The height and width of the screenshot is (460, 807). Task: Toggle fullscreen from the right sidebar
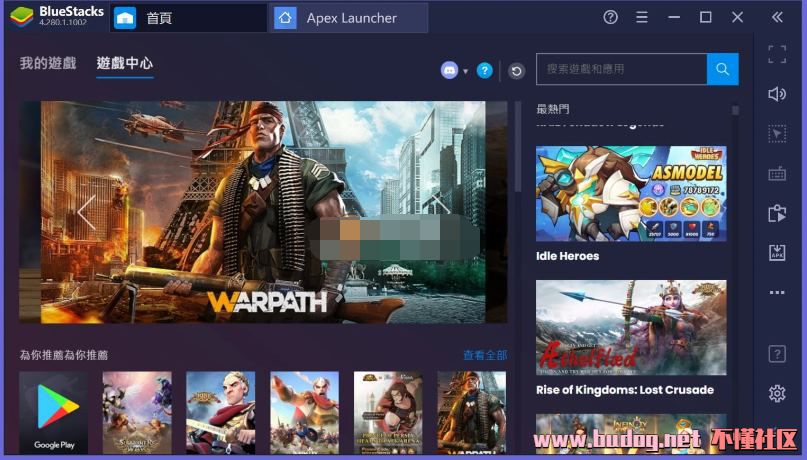777,53
